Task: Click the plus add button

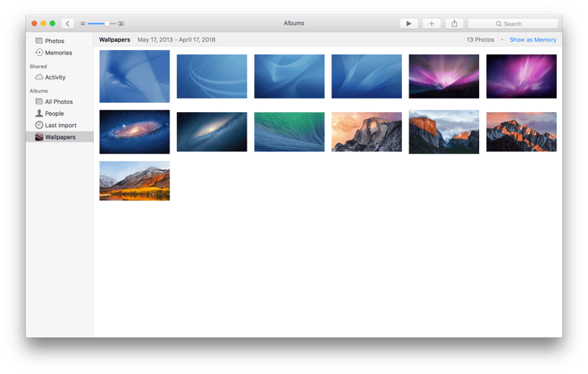Action: click(x=431, y=23)
